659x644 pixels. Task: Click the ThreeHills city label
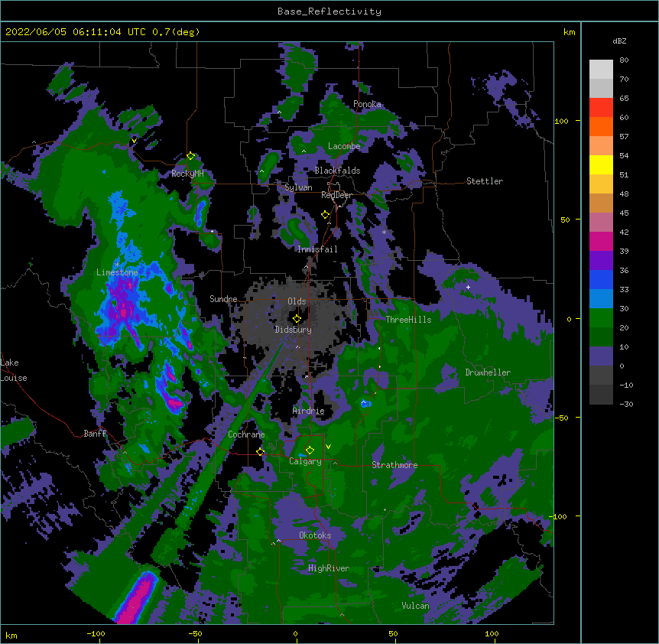pyautogui.click(x=408, y=320)
